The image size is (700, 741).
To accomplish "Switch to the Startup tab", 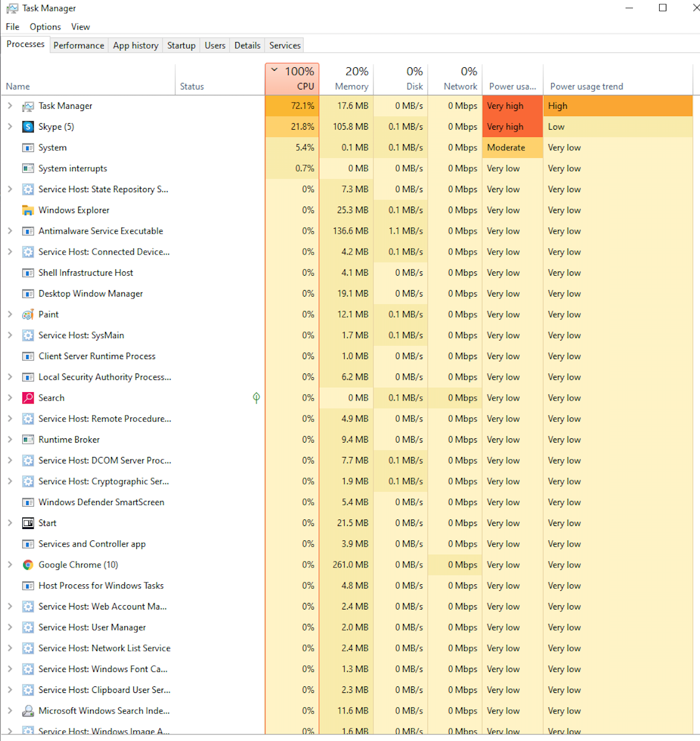I will coord(181,46).
